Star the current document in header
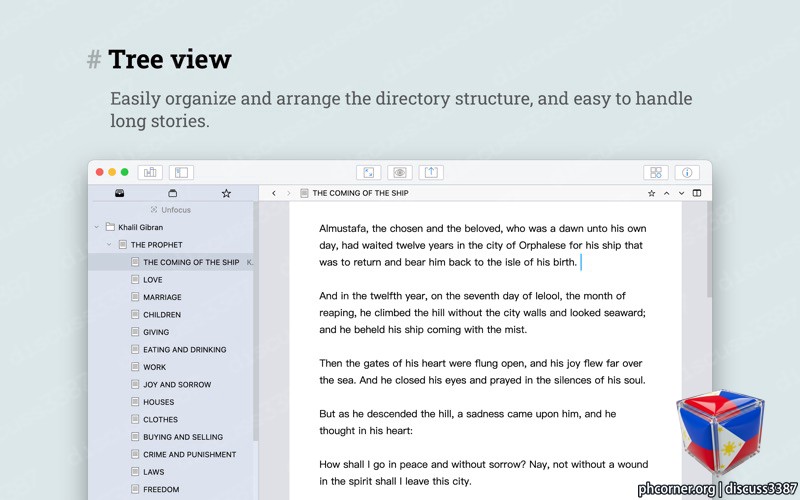 [652, 193]
